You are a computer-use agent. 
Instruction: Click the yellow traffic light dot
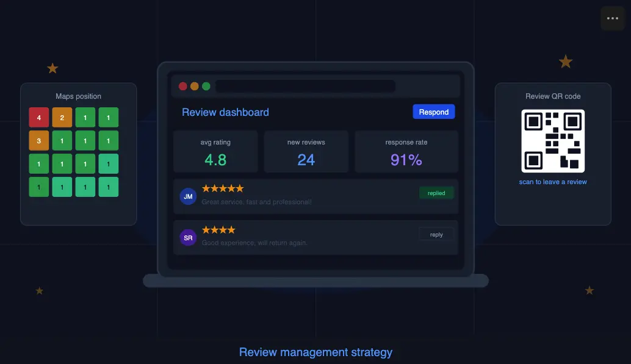[195, 86]
